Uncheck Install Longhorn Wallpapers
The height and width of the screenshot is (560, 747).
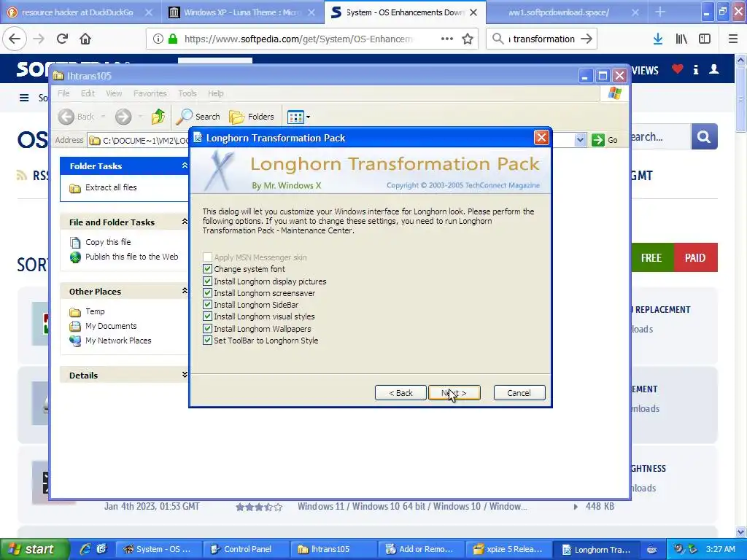coord(207,329)
